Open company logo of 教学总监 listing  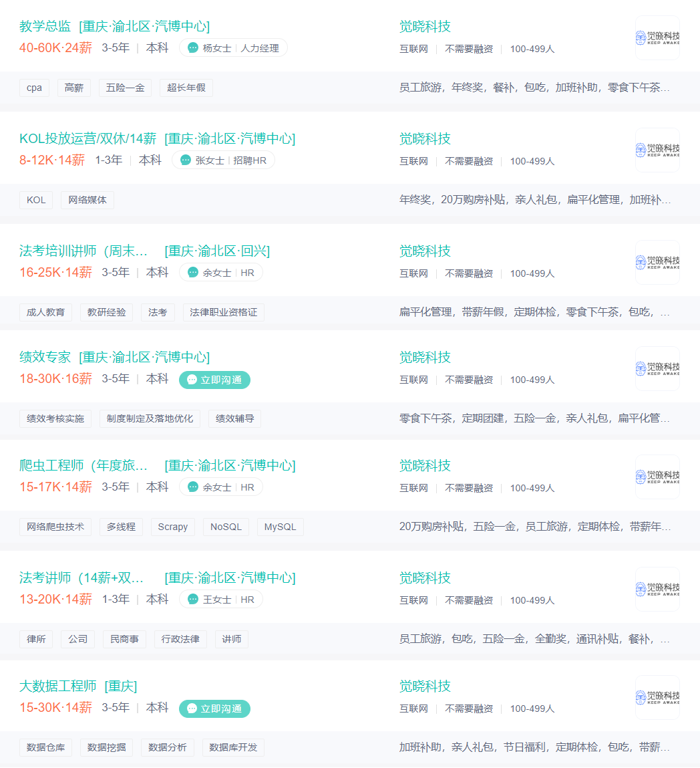pos(657,37)
